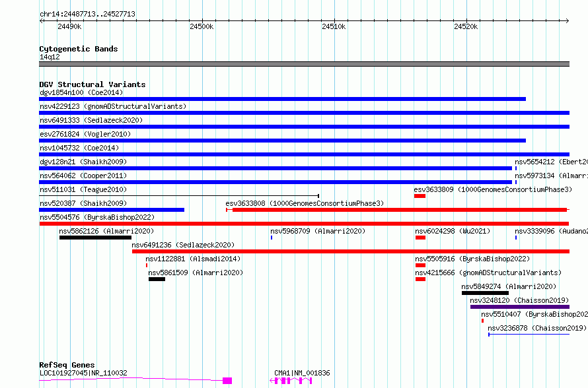Select nsv5861509 (Almarri2020) label
Viewport: 588px width, 388px height.
pos(196,273)
